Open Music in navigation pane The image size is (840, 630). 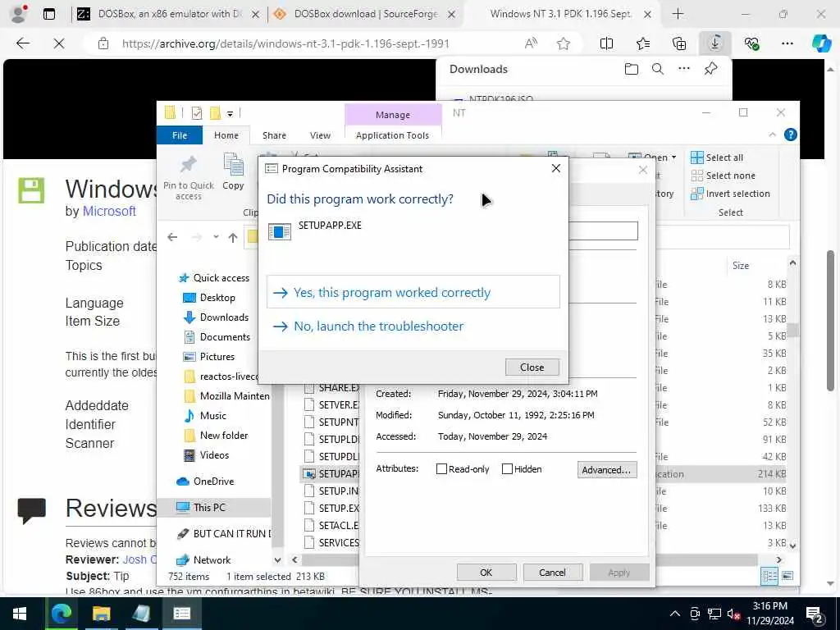coord(205,416)
